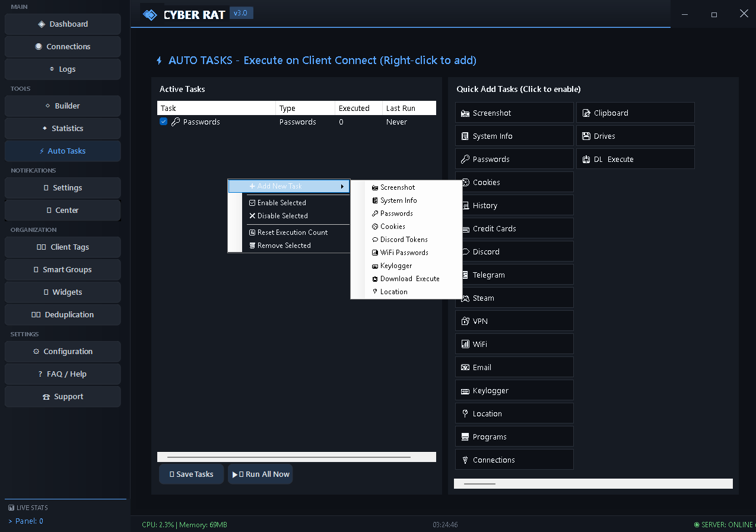Click the clipboard icon on the Clipboard tile

586,113
